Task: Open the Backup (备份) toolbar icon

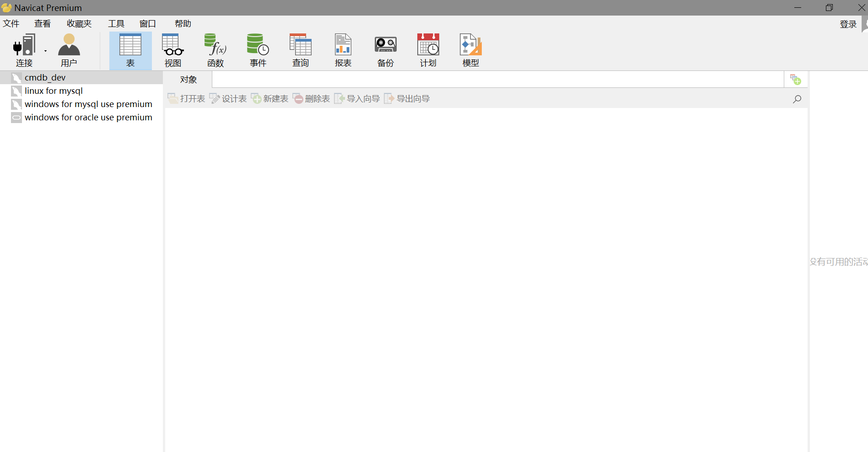Action: pyautogui.click(x=386, y=50)
